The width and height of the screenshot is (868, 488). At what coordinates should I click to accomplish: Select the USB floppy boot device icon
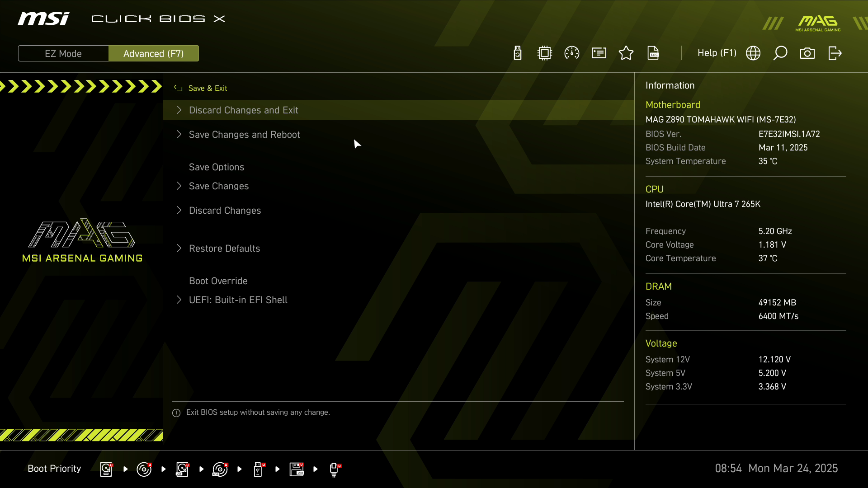[x=297, y=469]
